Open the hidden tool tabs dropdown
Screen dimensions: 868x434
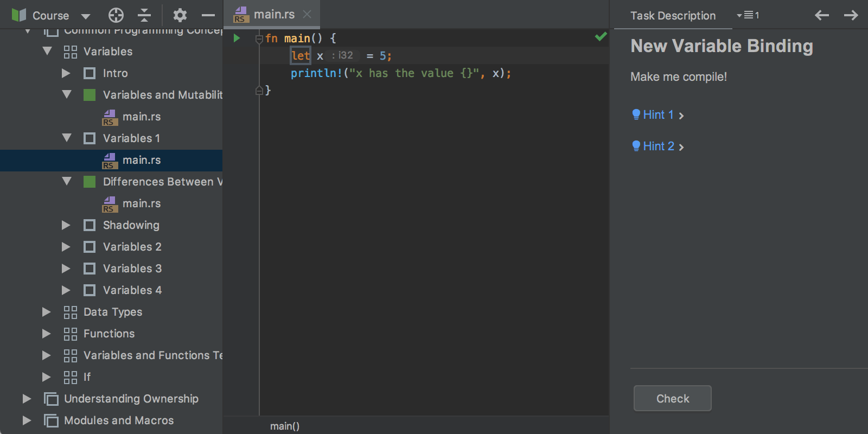(x=749, y=15)
